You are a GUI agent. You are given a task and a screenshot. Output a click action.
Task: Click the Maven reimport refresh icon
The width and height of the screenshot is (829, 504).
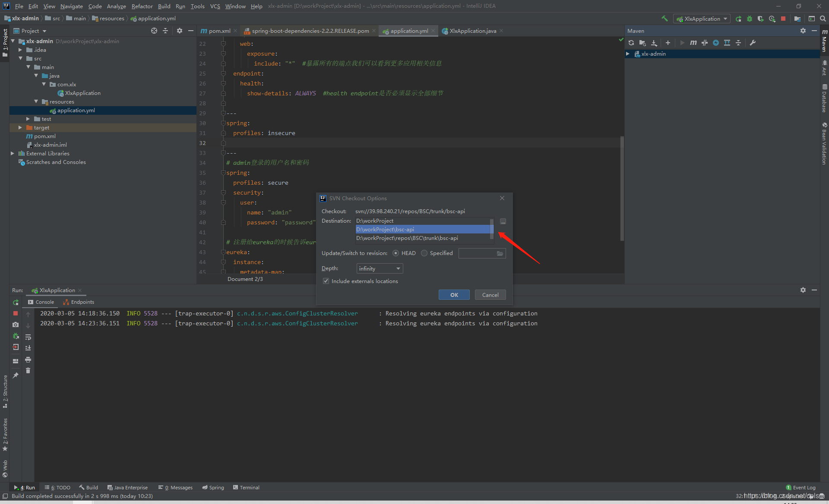(631, 43)
